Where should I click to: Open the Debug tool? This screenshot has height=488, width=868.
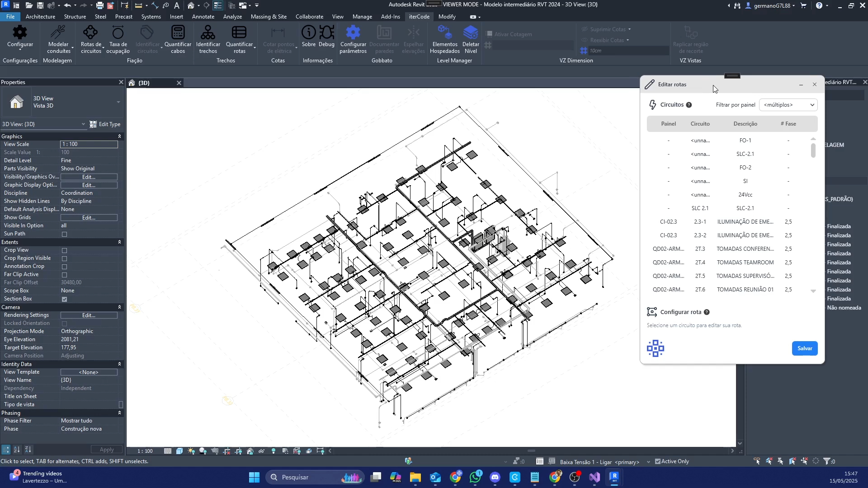[x=326, y=33]
